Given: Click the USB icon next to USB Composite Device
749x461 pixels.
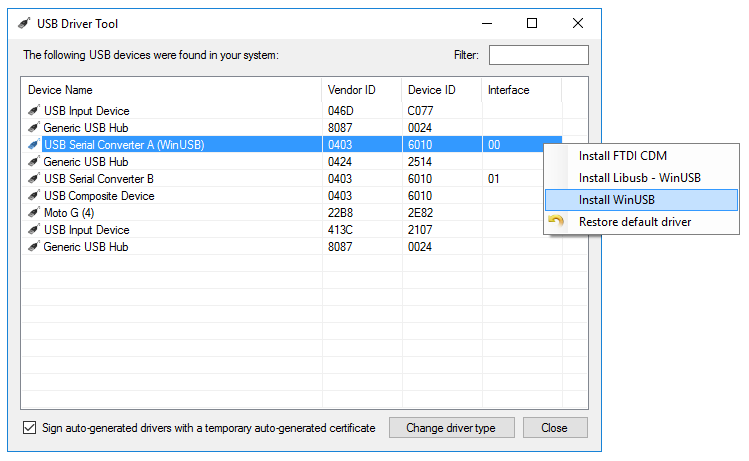Looking at the screenshot, I should click(x=34, y=196).
